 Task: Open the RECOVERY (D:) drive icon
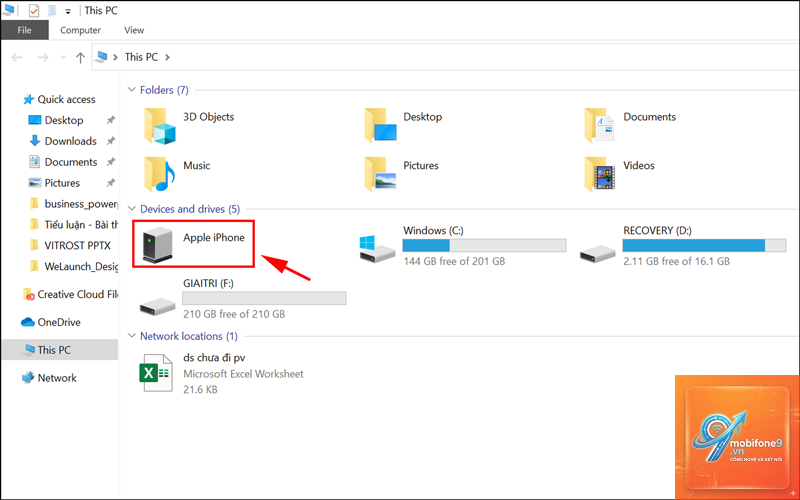click(597, 254)
